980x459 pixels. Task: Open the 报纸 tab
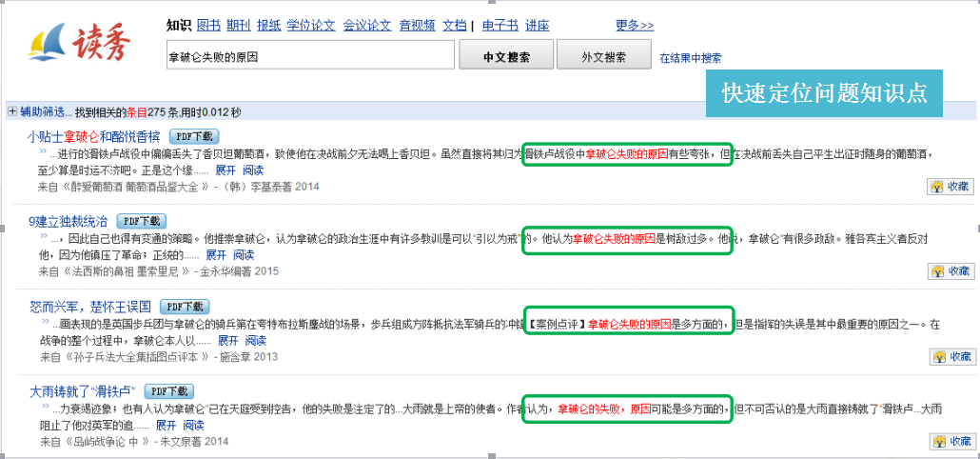click(268, 25)
